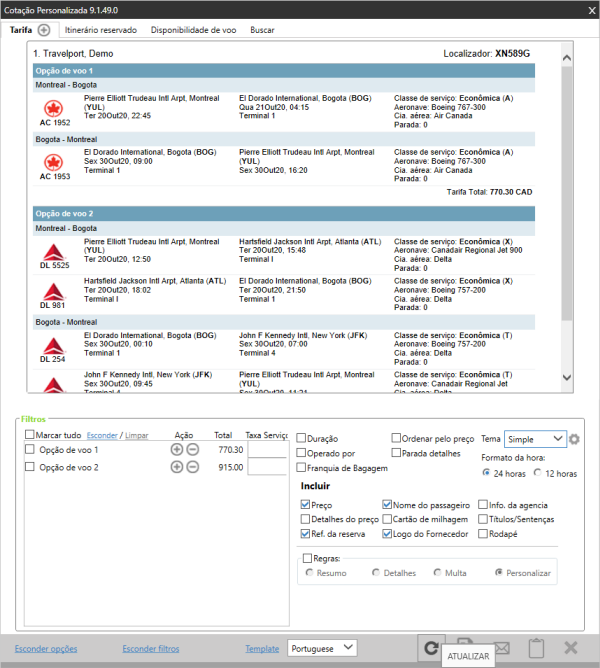The image size is (600, 668).
Task: Click minus action for Opção de voo 2
Action: [x=192, y=467]
